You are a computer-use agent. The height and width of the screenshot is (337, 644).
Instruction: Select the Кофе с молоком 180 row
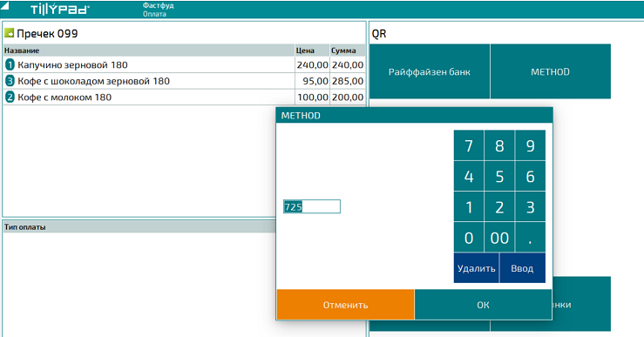184,98
